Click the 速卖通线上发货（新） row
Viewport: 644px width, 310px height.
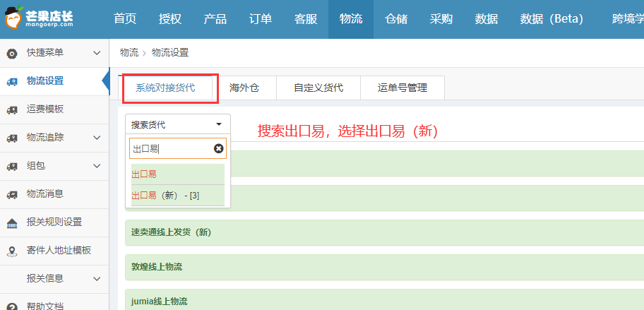tap(384, 232)
